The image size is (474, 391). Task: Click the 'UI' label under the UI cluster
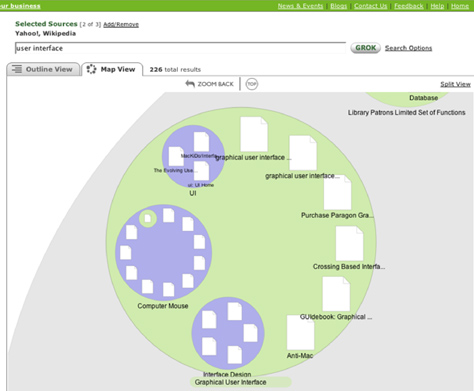click(193, 193)
